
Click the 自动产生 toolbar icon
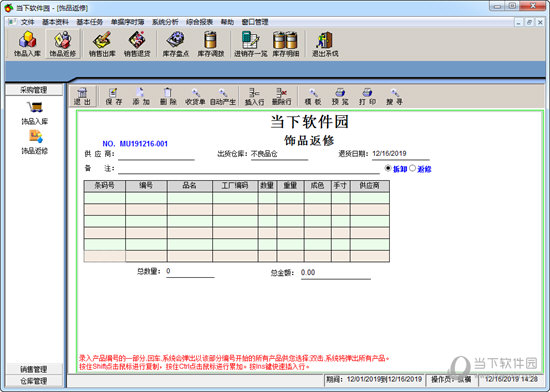coord(222,96)
